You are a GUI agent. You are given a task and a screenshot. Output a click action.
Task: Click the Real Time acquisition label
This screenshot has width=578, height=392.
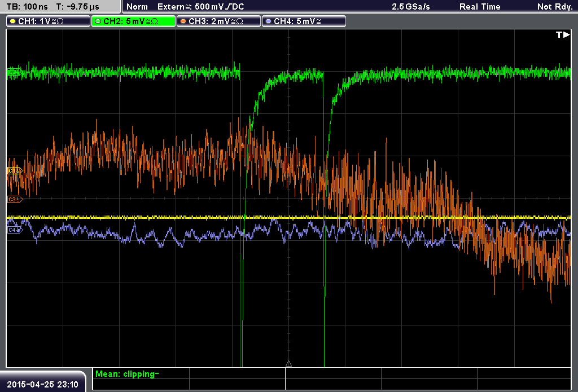coord(480,7)
